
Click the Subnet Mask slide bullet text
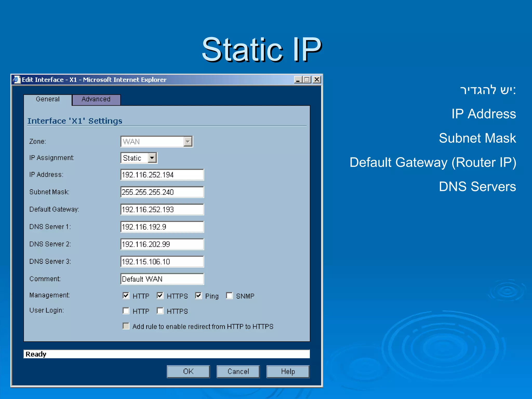point(477,138)
